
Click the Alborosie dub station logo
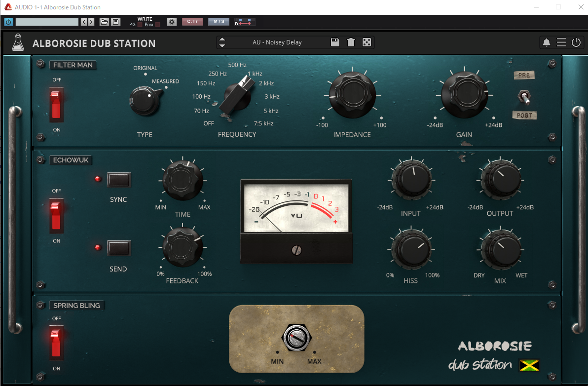coord(494,355)
